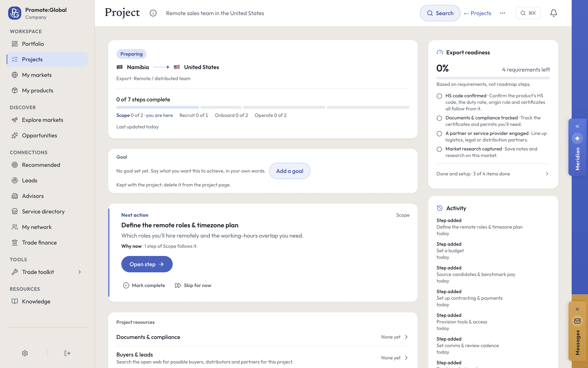Click the Search button in header

tap(440, 13)
